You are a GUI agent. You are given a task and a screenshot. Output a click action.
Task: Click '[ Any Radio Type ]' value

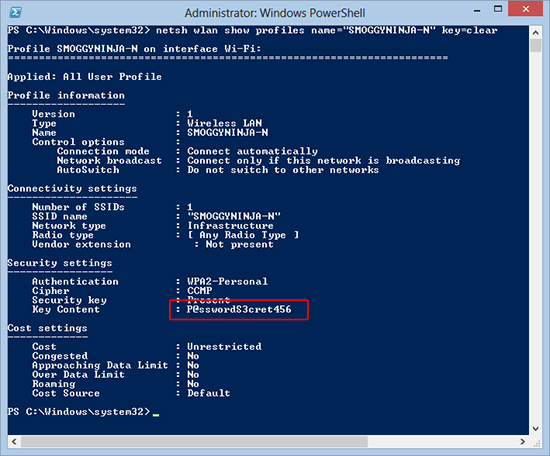243,235
